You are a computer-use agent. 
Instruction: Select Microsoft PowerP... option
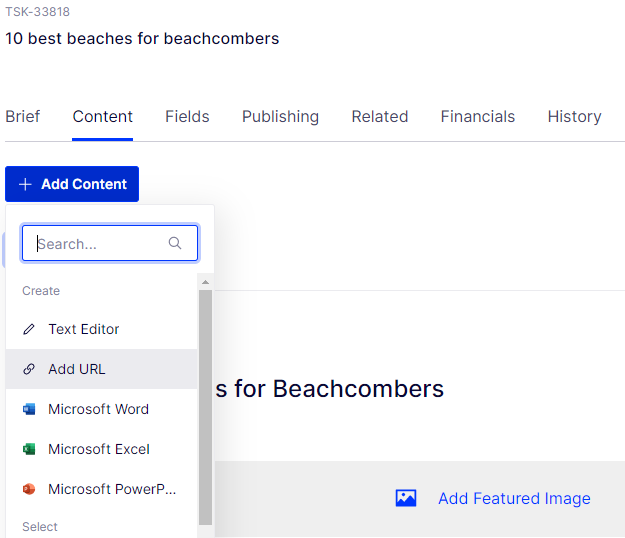tap(102, 489)
